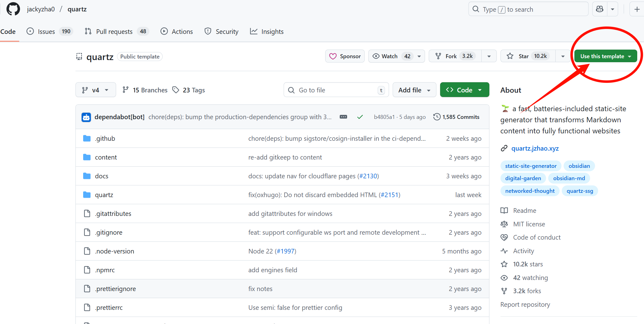644x324 pixels.
Task: Open the Add file dropdown
Action: (x=414, y=90)
